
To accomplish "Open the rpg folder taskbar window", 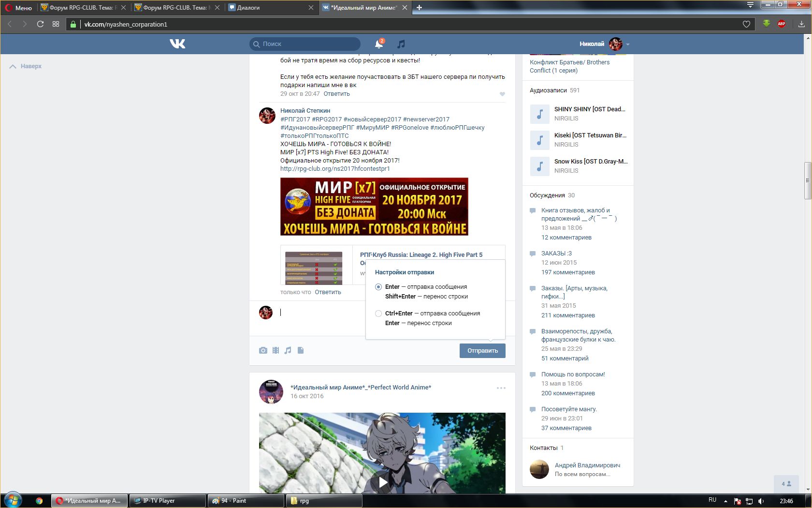I will point(324,501).
